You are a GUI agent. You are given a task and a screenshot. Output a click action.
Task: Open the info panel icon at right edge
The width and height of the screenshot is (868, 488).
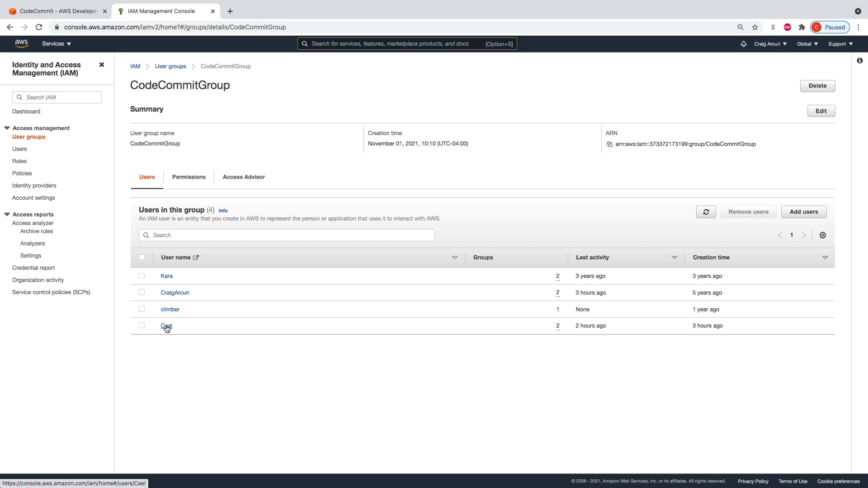click(x=859, y=61)
